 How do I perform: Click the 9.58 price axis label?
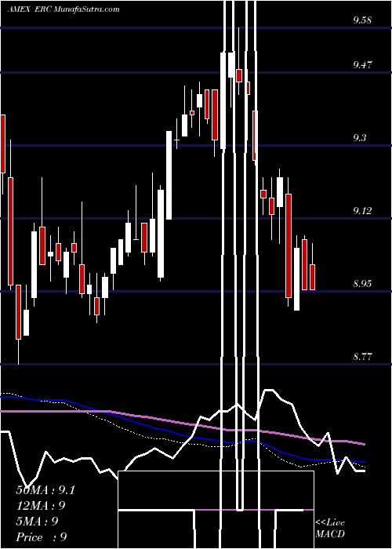(x=362, y=20)
